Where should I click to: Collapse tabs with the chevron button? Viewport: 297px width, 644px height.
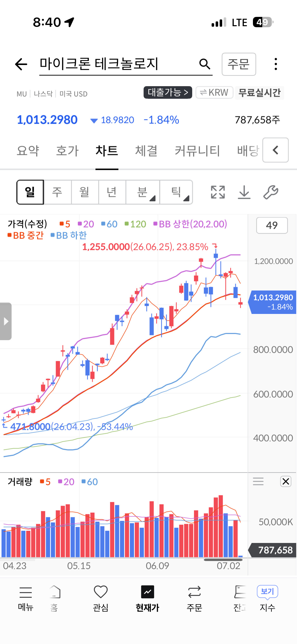(276, 150)
